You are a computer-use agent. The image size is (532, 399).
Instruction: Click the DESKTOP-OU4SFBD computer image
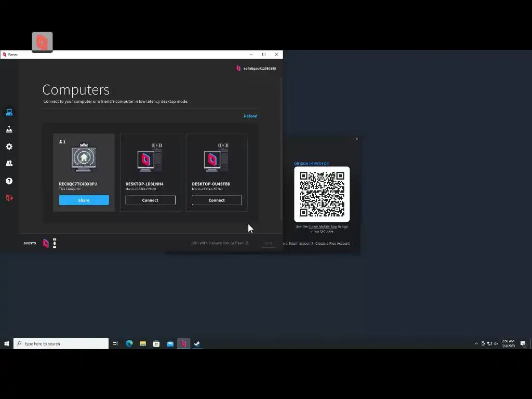coord(216,157)
